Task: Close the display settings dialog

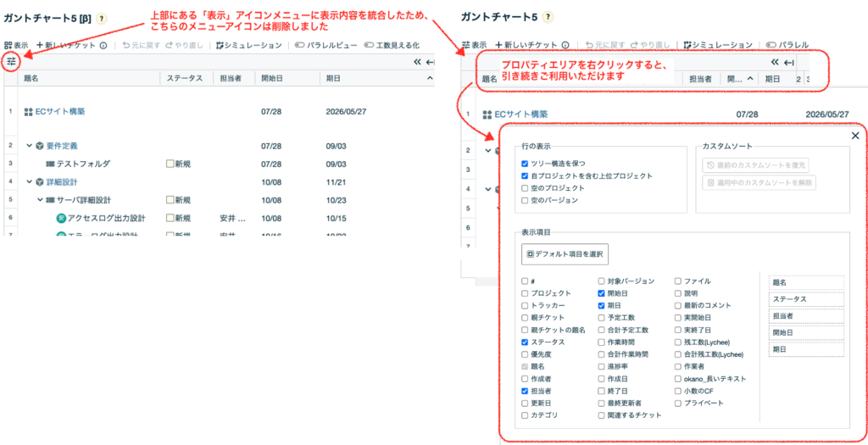Action: pos(855,136)
